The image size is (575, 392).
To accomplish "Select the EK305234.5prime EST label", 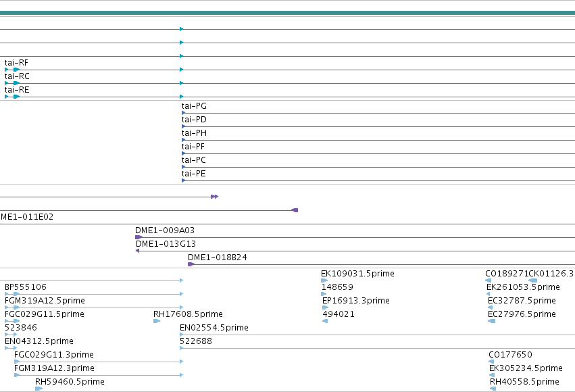I will pyautogui.click(x=526, y=368).
